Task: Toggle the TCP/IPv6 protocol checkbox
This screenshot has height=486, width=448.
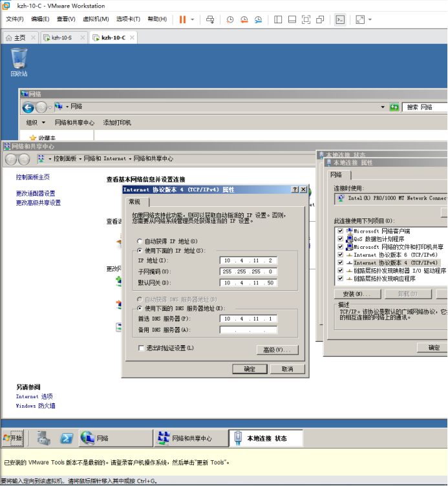Action: (341, 255)
